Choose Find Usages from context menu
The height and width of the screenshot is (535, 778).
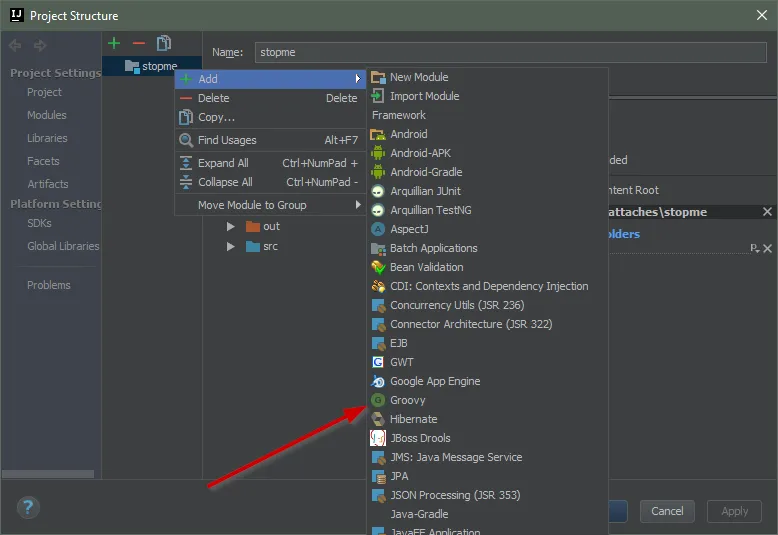(x=270, y=140)
